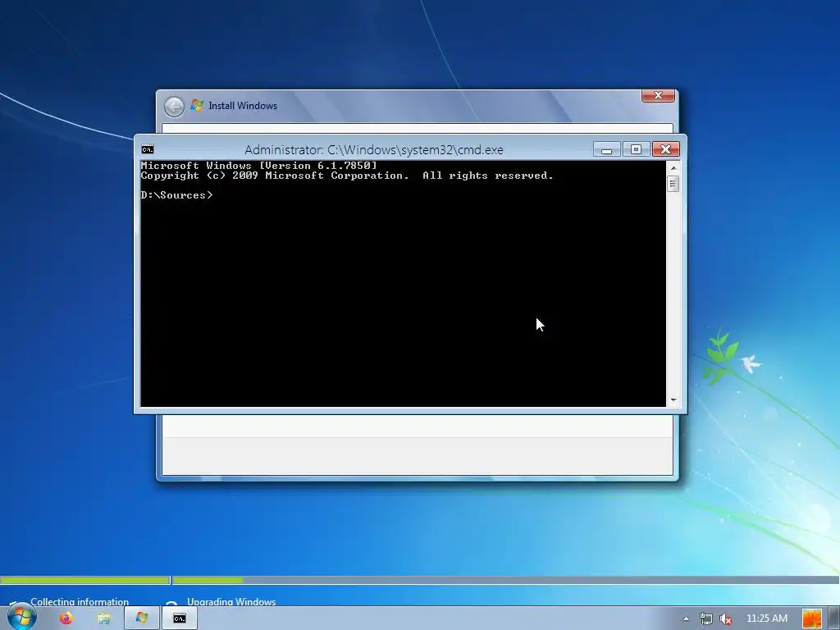Click the Collecting information progress bar
840x630 pixels.
[85, 580]
